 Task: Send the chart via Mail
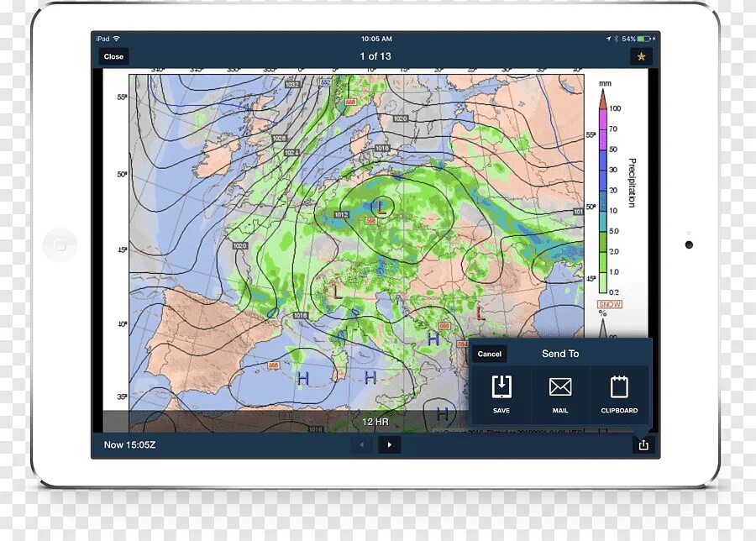[x=560, y=395]
